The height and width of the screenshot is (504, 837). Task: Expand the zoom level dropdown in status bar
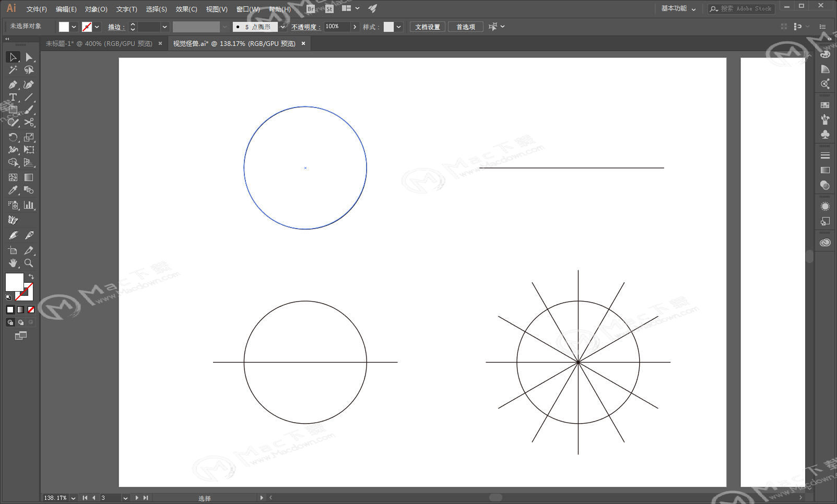point(73,498)
